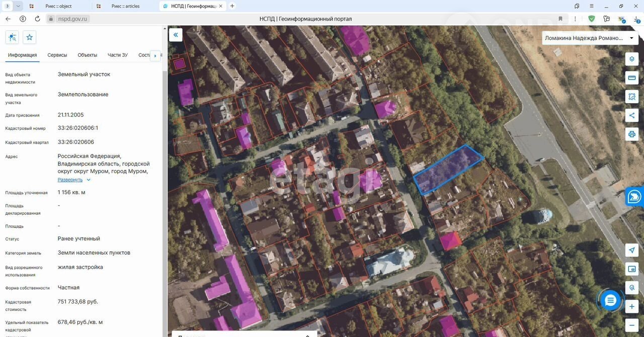Image resolution: width=644 pixels, height=337 pixels.
Task: Select the ruler measurement tool
Action: (x=632, y=78)
